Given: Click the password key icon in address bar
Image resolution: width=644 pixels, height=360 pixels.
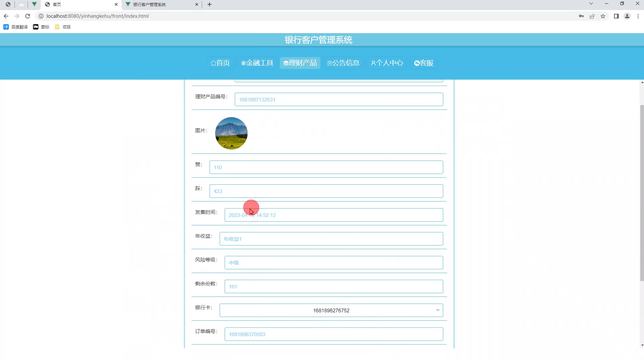Looking at the screenshot, I should [581, 16].
